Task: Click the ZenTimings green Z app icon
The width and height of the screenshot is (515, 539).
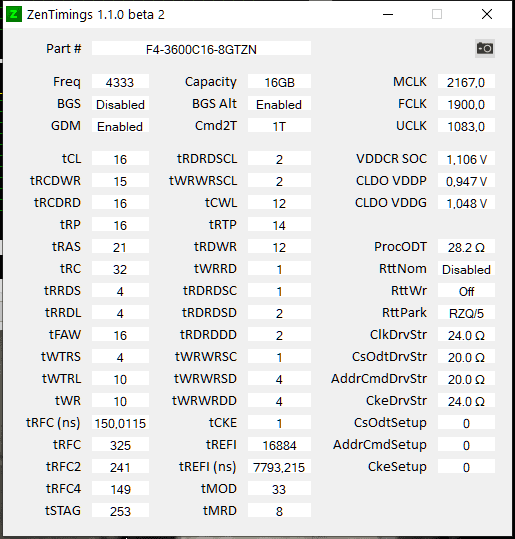Action: [x=14, y=14]
